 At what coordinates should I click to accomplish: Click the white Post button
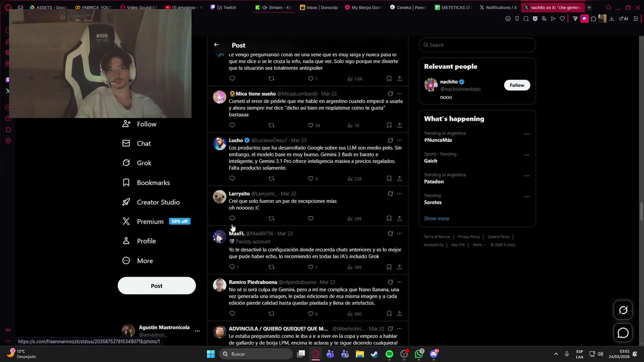point(156,286)
